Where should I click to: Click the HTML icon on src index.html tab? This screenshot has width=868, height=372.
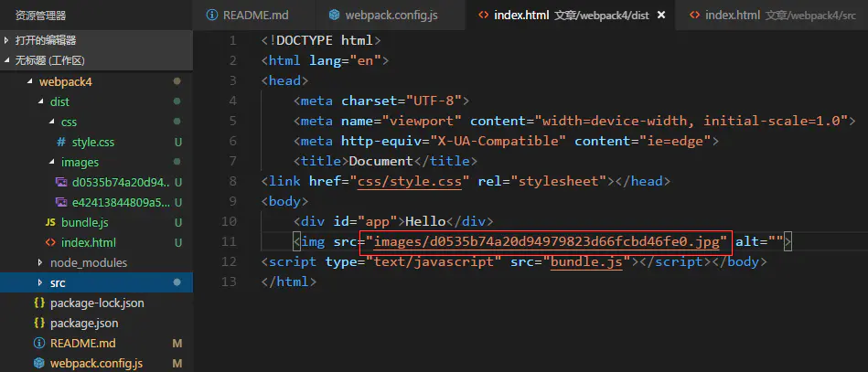[x=695, y=16]
